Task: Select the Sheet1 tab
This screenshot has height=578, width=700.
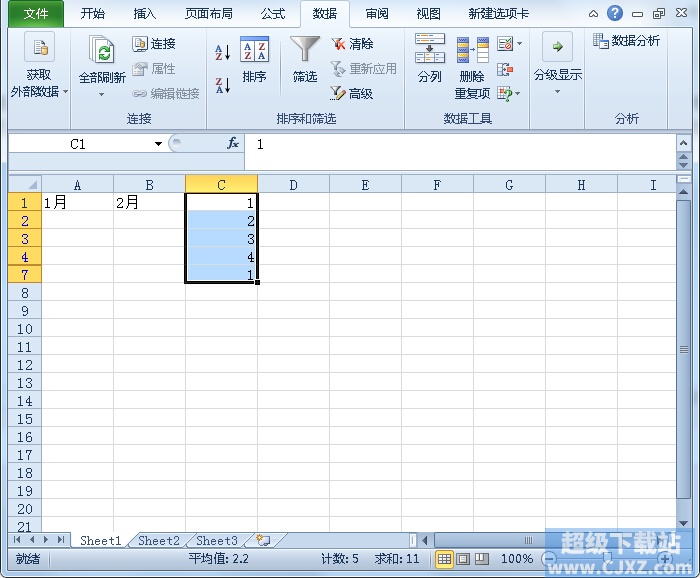Action: [100, 541]
